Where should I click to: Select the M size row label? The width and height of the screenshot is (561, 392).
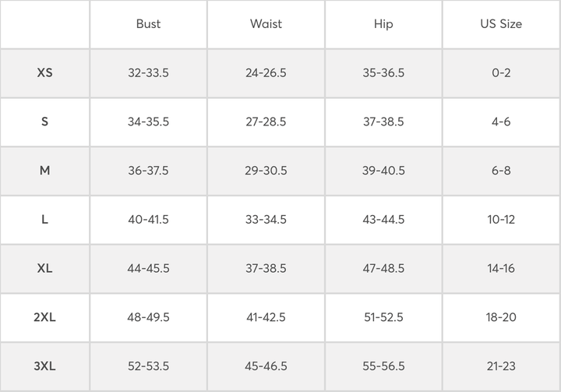click(x=44, y=171)
